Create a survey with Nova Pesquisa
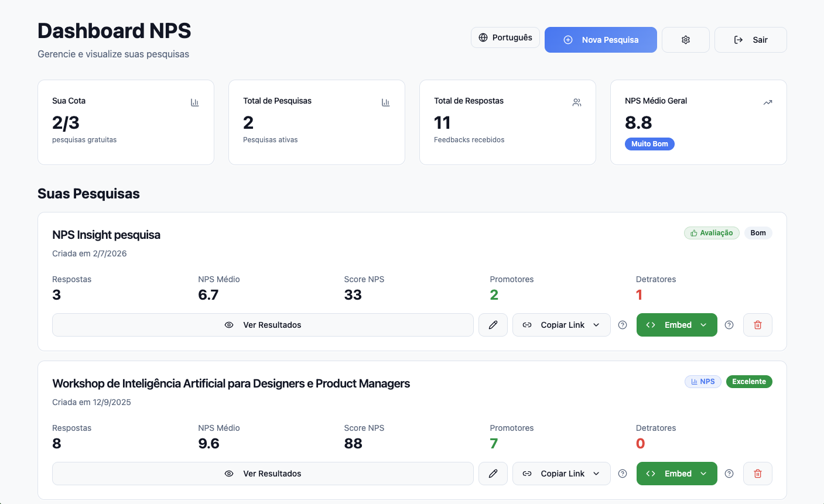Screen dimensions: 824x504 tap(601, 40)
